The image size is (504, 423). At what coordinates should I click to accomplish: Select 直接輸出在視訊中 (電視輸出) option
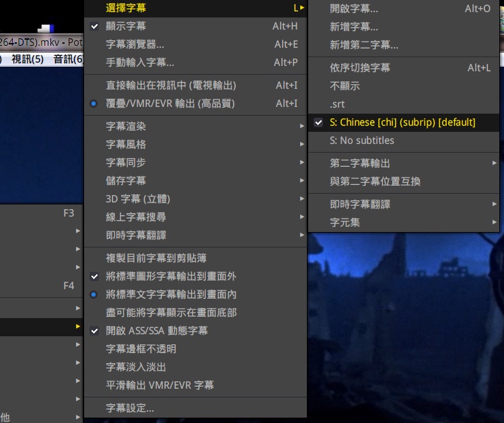click(x=195, y=85)
